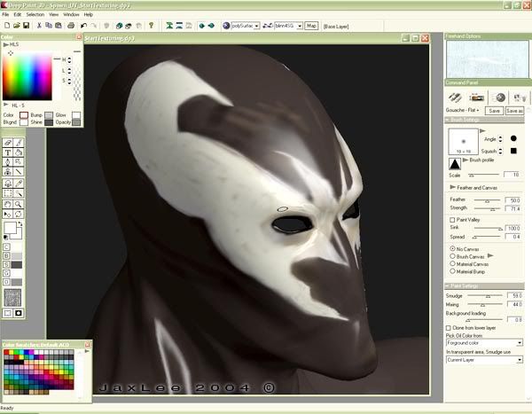The image size is (532, 414).
Task: Select the Brush Canvas radio button
Action: coord(452,256)
